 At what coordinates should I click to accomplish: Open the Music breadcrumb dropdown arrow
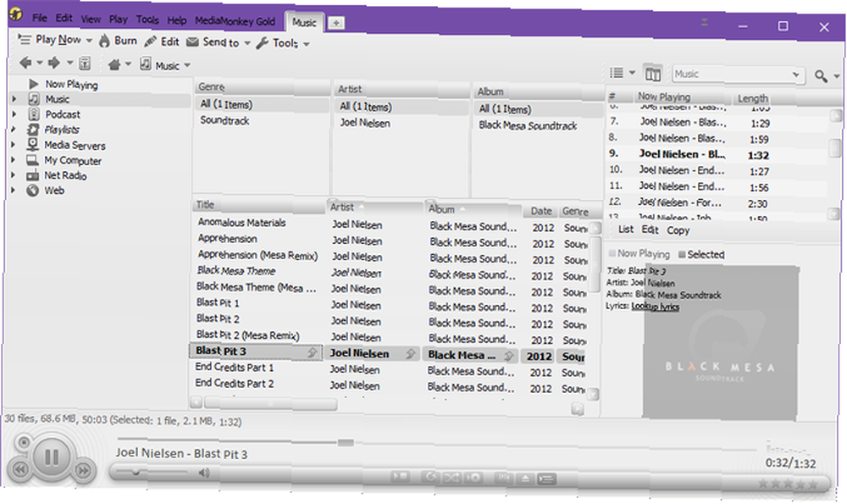point(187,66)
